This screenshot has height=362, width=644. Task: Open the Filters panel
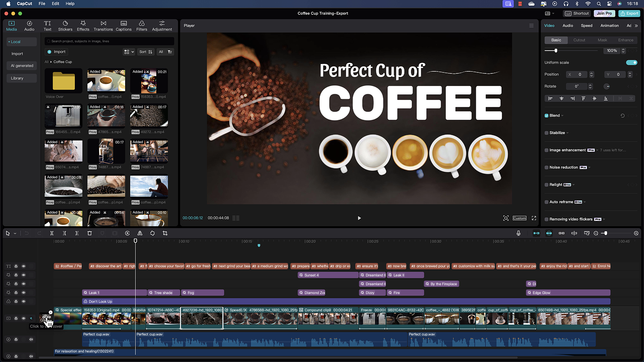point(142,26)
